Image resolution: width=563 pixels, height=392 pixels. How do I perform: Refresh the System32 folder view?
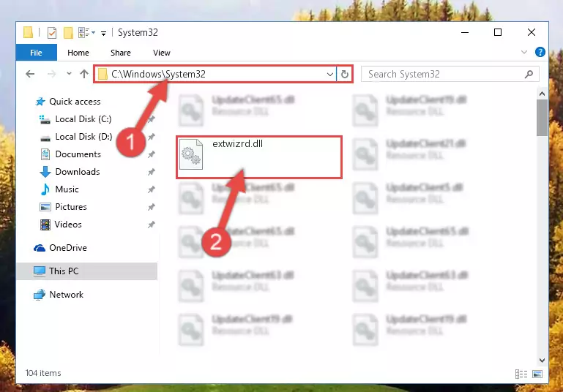point(345,75)
